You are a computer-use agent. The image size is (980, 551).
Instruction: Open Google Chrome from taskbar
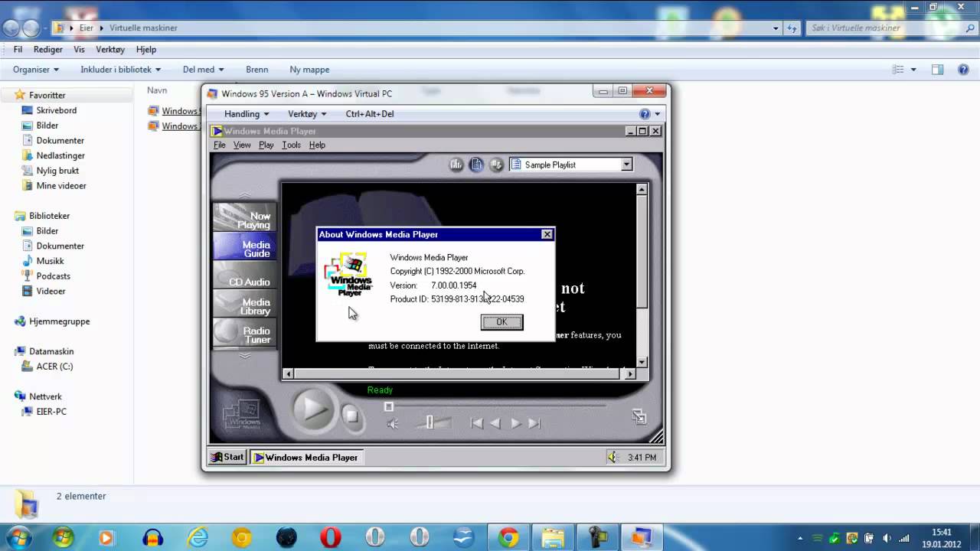(x=508, y=537)
